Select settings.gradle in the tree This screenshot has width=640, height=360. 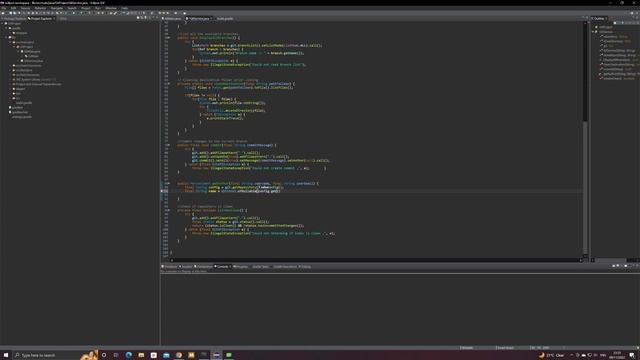pyautogui.click(x=21, y=117)
